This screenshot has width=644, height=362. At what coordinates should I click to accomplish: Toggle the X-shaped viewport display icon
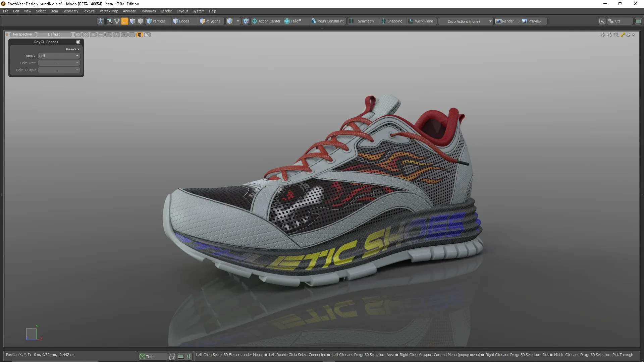pyautogui.click(x=93, y=35)
